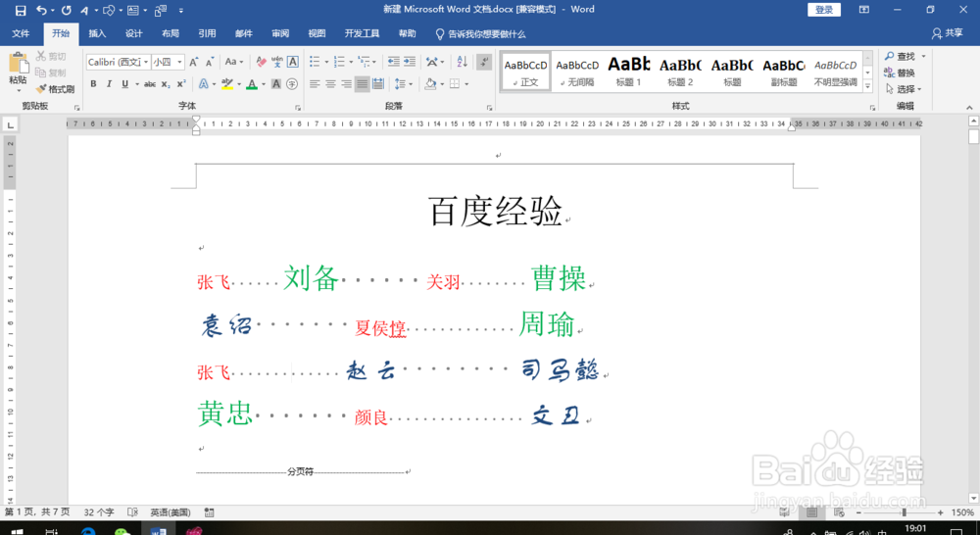Align the paragraph to the right
This screenshot has height=535, width=980.
click(346, 83)
